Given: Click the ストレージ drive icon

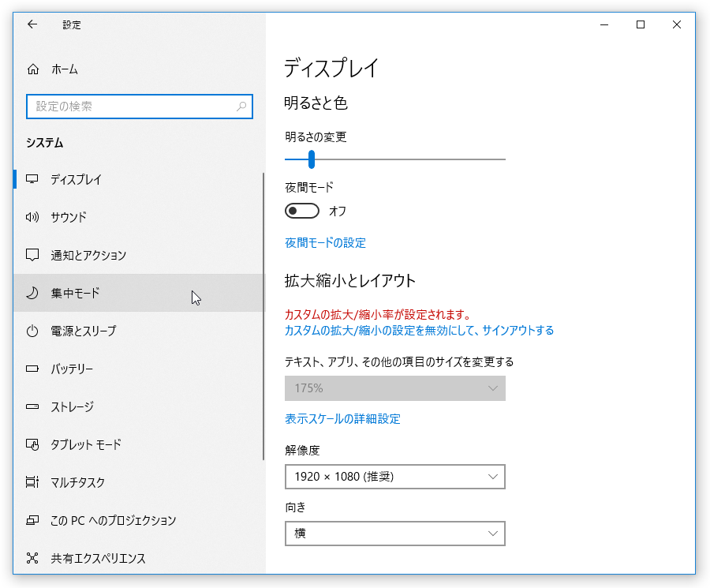Looking at the screenshot, I should 32,406.
